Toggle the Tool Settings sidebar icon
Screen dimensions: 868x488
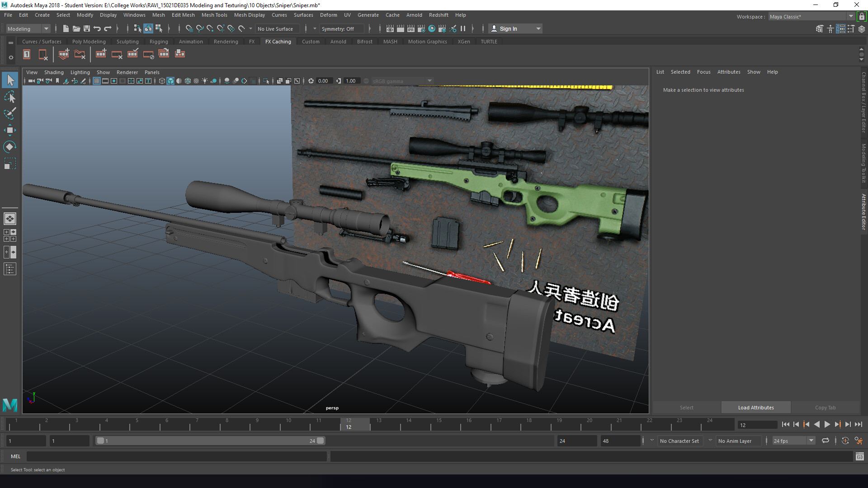pos(851,29)
